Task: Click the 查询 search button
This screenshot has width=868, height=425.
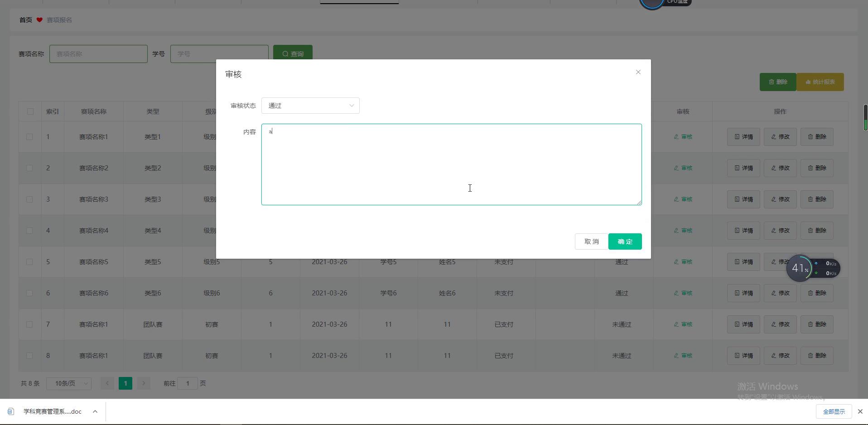Action: [293, 53]
